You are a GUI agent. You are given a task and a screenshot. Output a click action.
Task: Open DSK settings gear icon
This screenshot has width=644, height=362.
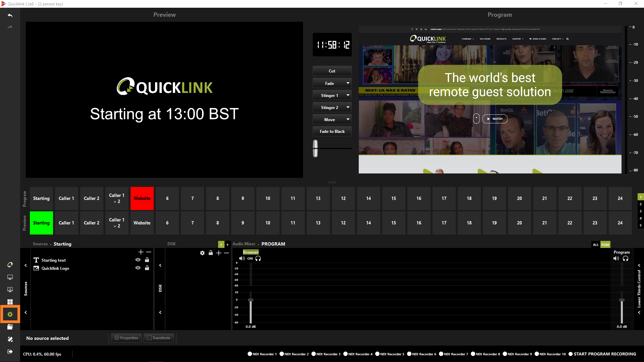202,253
